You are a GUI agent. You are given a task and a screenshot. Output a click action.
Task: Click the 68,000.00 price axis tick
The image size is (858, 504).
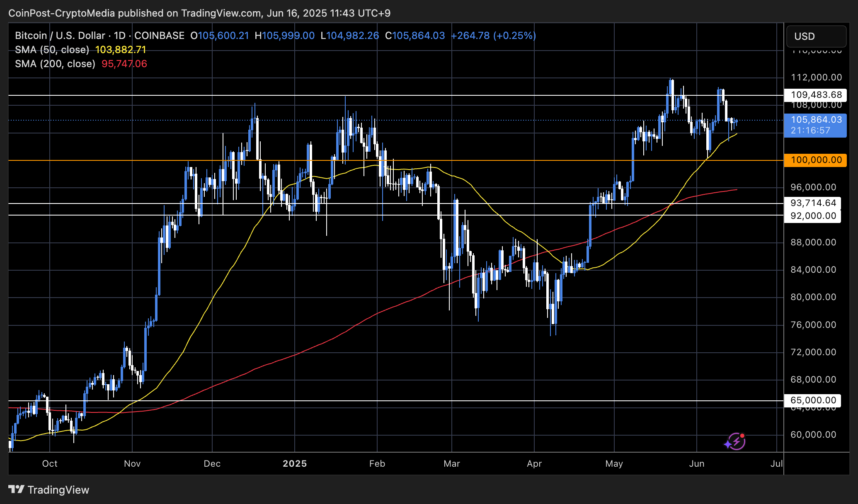pos(813,380)
